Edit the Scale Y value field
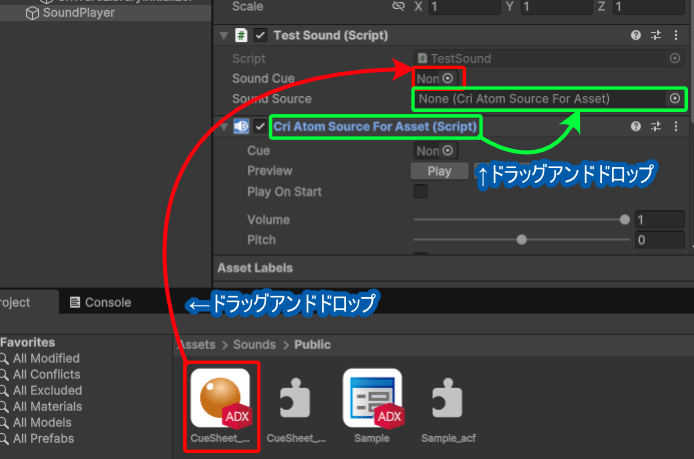Viewport: 694px width, 459px height. 556,7
